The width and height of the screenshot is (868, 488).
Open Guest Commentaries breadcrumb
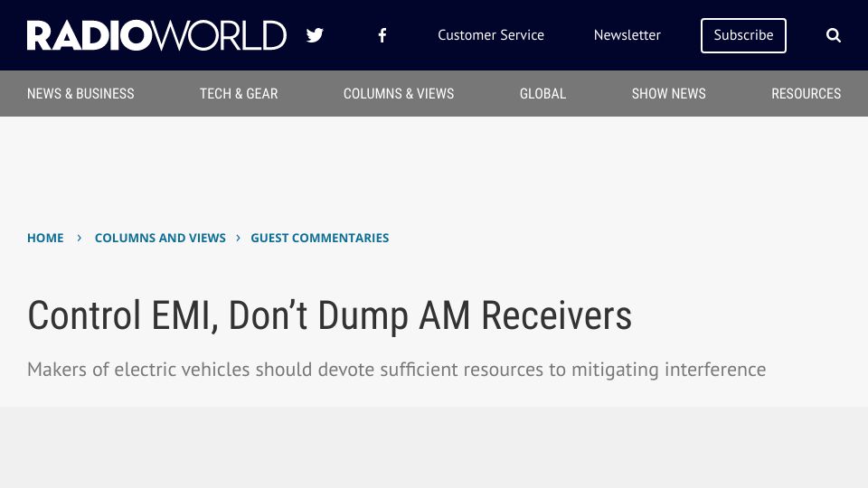click(320, 238)
